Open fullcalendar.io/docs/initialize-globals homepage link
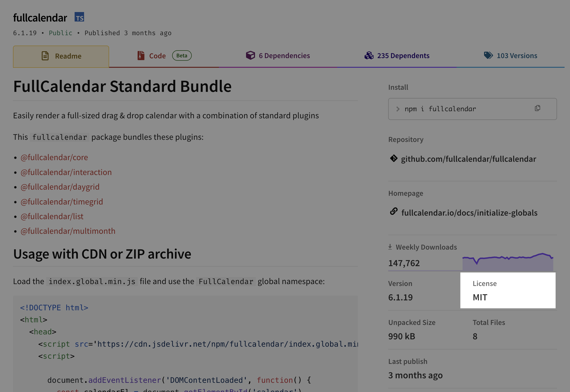Viewport: 570px width, 392px height. click(x=469, y=213)
